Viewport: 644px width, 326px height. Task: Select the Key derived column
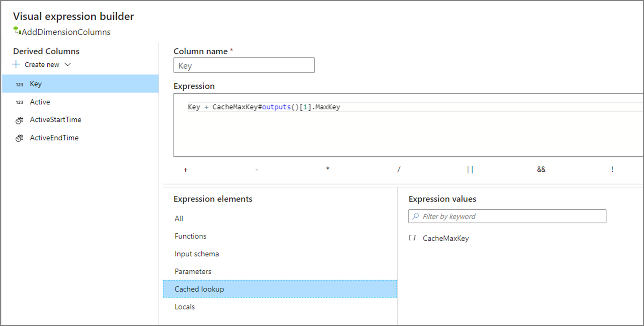(36, 84)
